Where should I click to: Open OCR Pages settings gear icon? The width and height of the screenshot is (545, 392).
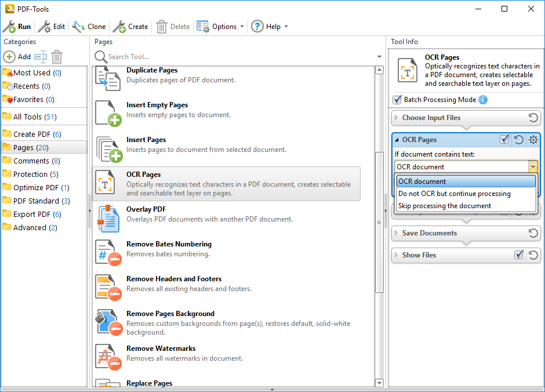[533, 140]
